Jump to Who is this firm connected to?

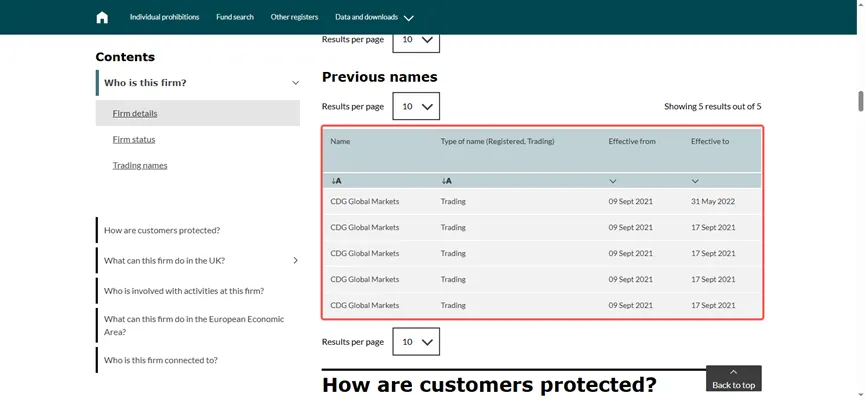161,360
